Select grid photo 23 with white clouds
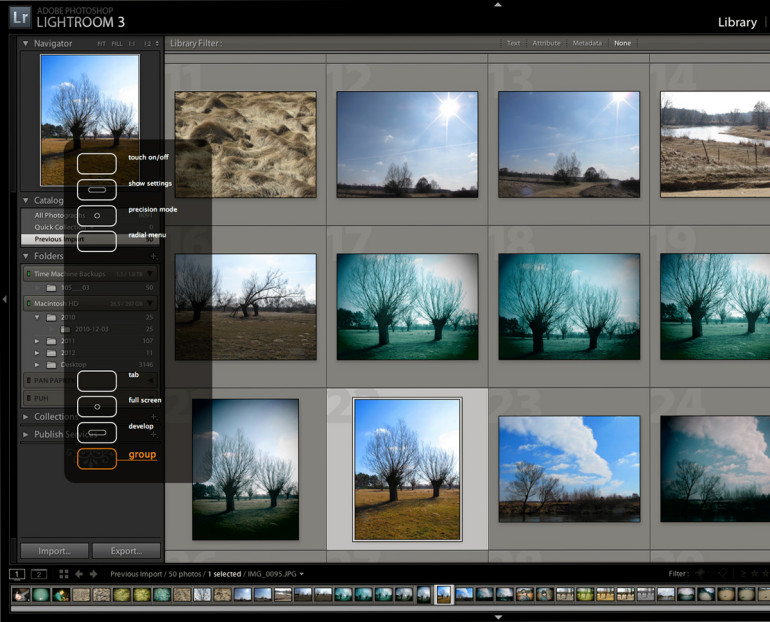 point(569,469)
